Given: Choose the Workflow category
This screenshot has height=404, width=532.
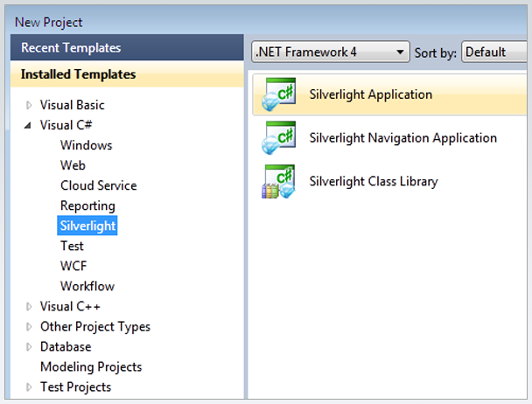Looking at the screenshot, I should click(x=87, y=286).
